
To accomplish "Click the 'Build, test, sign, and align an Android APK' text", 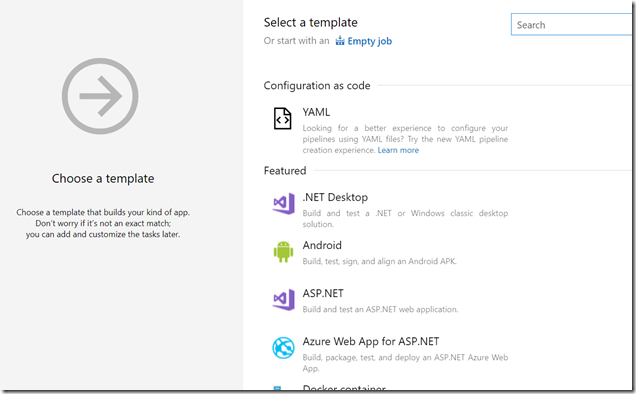I will (379, 261).
